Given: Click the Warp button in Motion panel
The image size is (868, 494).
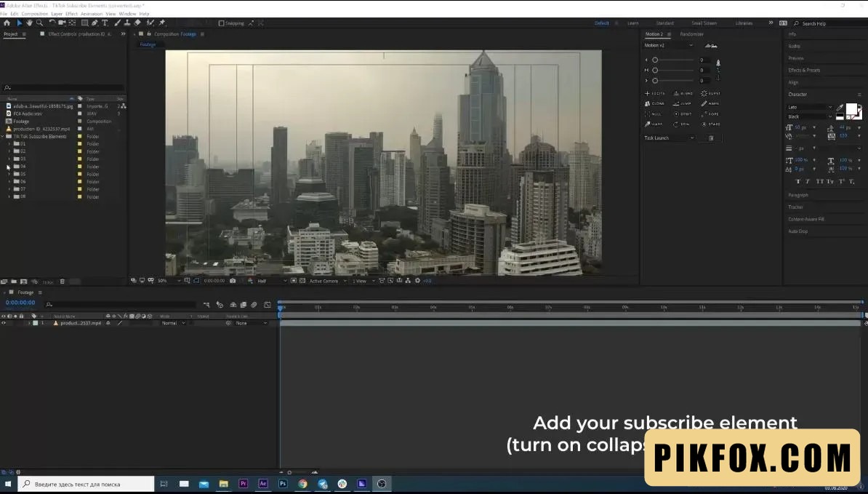Looking at the screenshot, I should point(655,124).
